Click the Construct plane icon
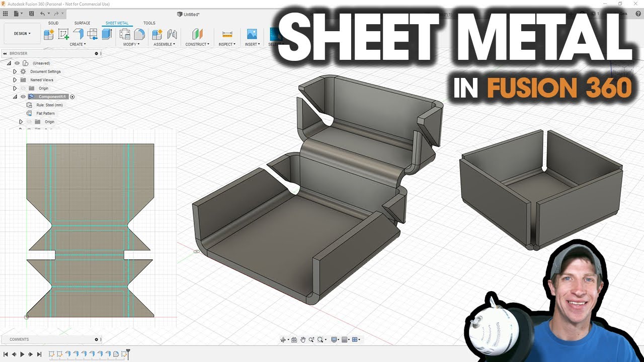Image resolution: width=644 pixels, height=362 pixels. [197, 34]
